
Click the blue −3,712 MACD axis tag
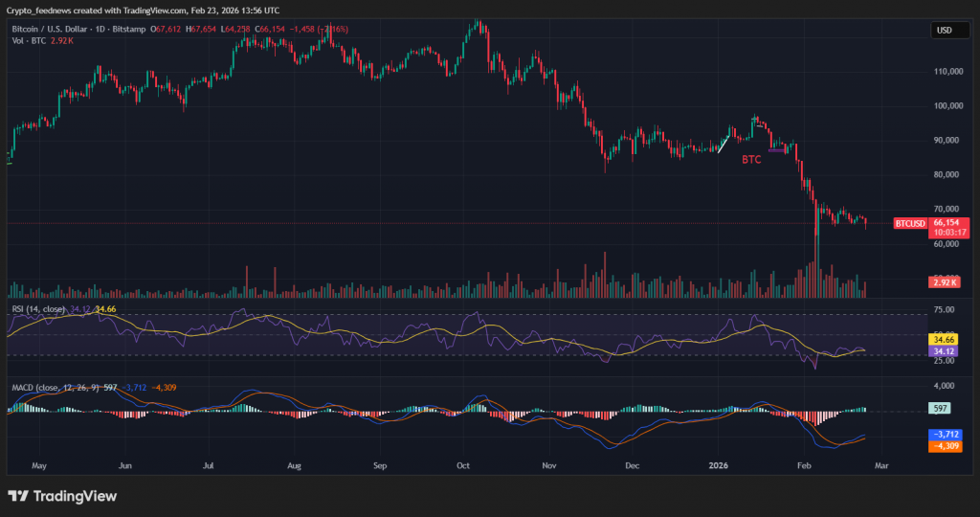tap(946, 434)
